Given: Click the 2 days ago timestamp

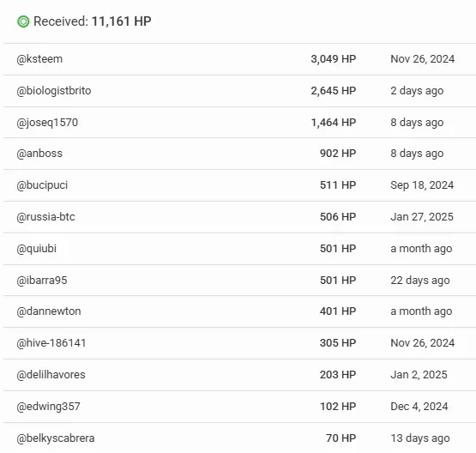Looking at the screenshot, I should pyautogui.click(x=417, y=91).
